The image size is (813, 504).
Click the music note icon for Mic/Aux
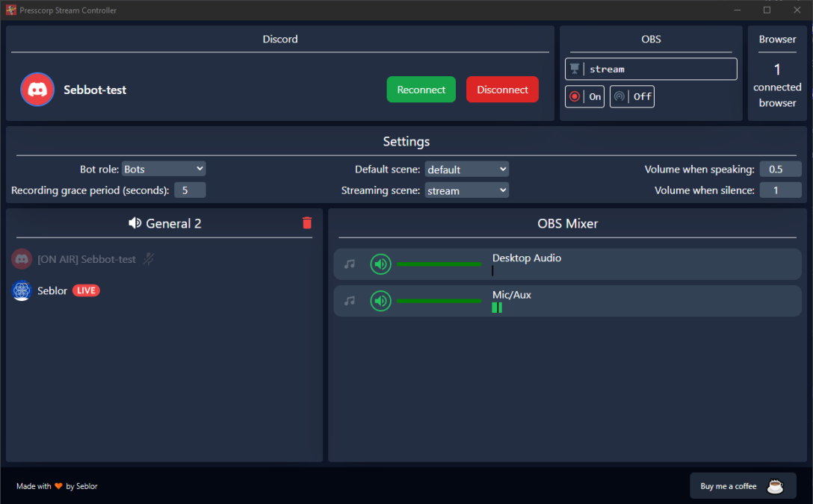[x=350, y=301]
